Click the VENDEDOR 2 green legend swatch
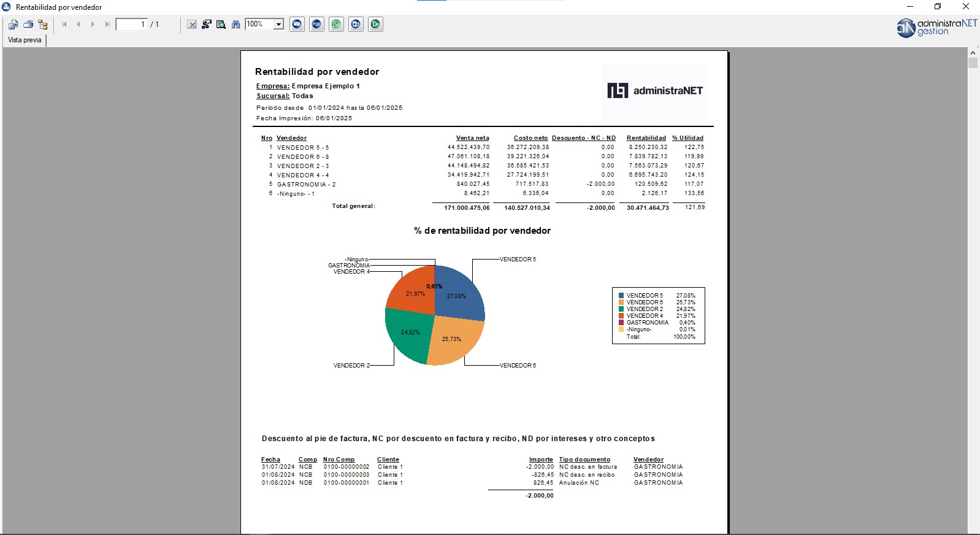Screen dimensions: 980x535 621,309
